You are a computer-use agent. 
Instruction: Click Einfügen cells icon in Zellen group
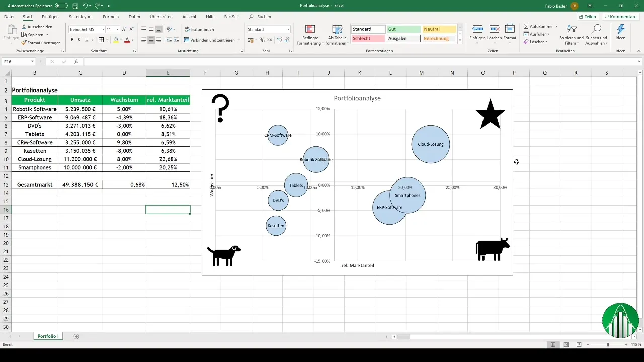pos(477,29)
